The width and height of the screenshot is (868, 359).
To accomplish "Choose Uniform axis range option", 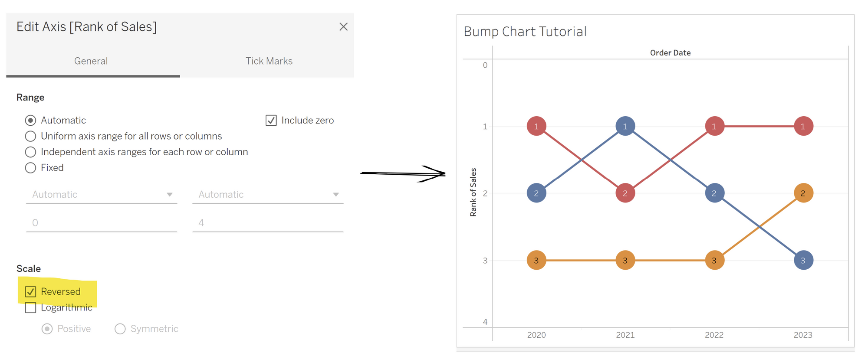I will (30, 136).
